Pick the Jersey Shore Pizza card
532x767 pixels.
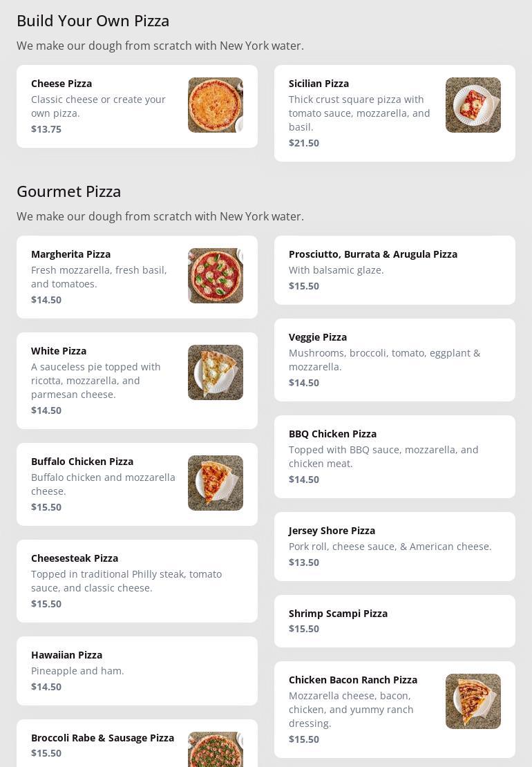[394, 547]
